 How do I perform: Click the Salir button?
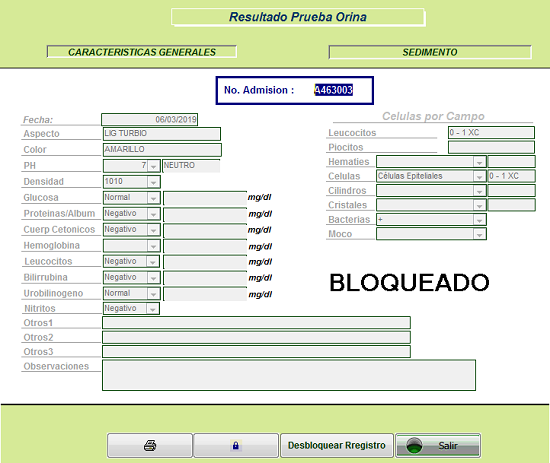(x=438, y=445)
